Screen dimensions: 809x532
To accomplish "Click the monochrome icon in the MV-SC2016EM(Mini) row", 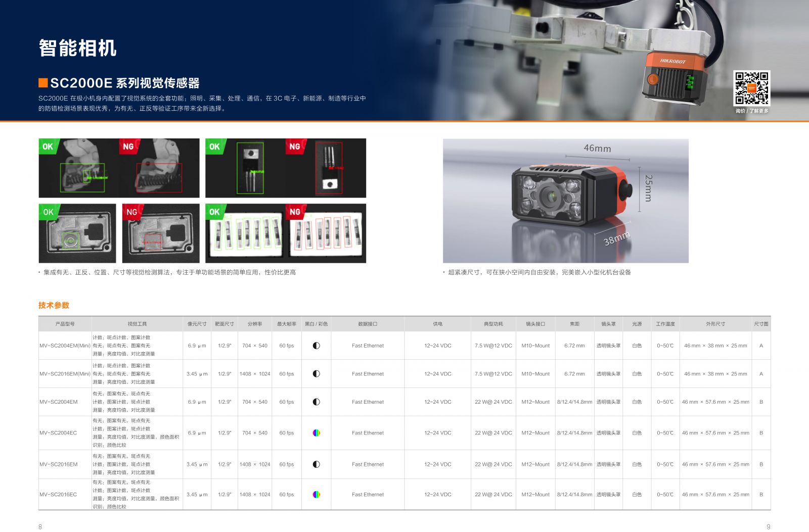I will coord(317,374).
